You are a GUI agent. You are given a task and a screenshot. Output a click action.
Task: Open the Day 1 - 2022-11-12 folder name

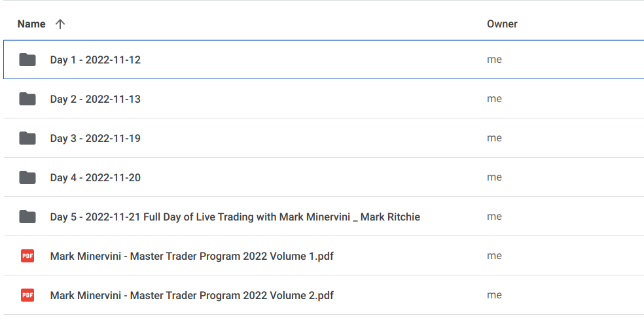96,60
